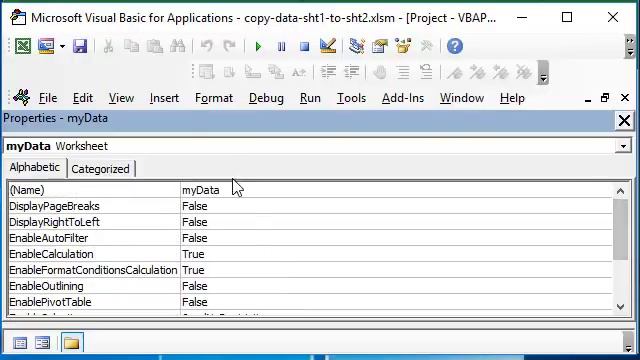Click the Next Bookmark icon
This screenshot has height=360, width=640.
478,72
